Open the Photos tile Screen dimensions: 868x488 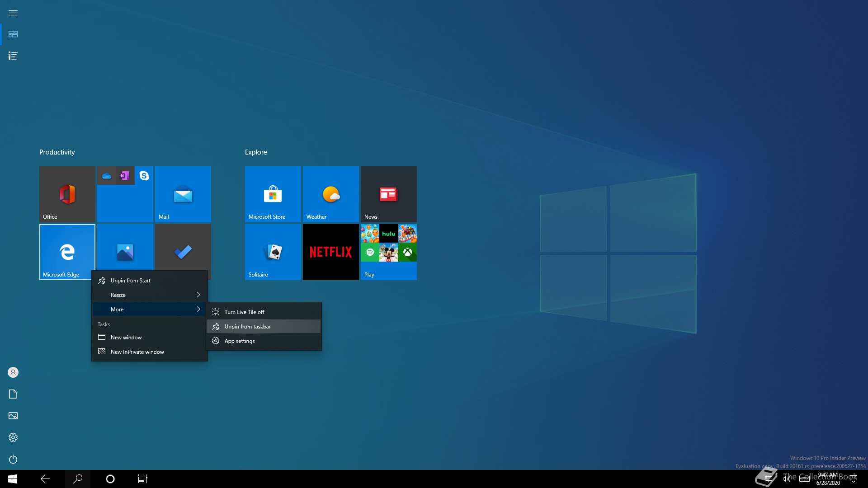pyautogui.click(x=125, y=248)
